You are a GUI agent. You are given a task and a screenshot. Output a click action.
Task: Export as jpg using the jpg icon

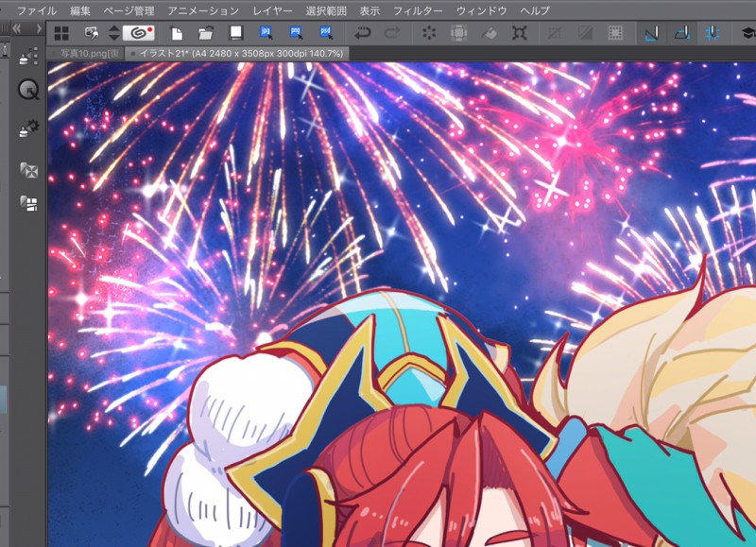pyautogui.click(x=266, y=33)
